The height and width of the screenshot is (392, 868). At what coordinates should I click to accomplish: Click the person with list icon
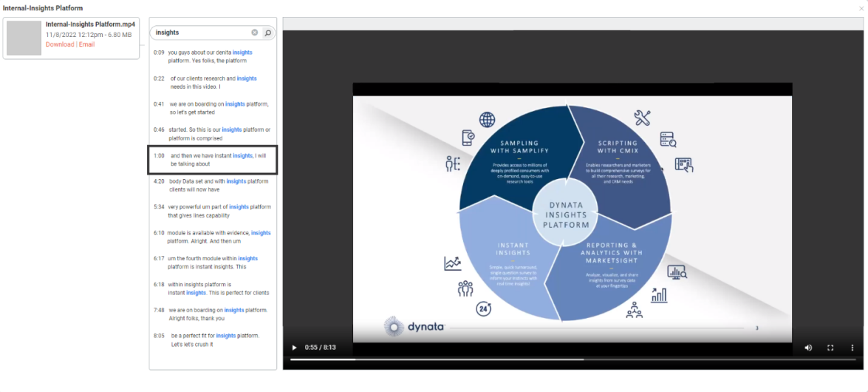click(x=453, y=163)
